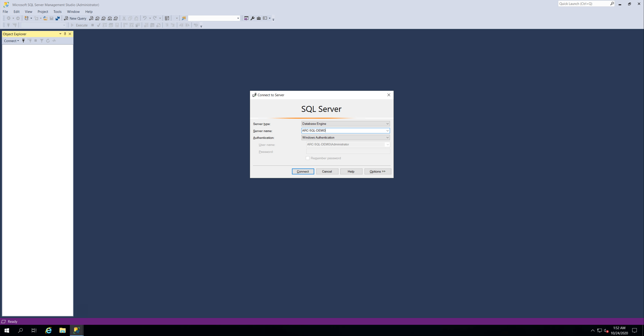Open Task View from the taskbar
The height and width of the screenshot is (336, 644).
point(34,331)
